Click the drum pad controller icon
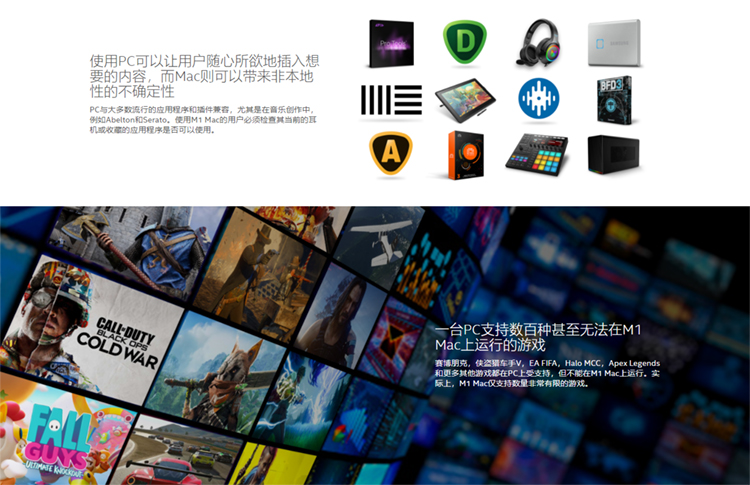Viewport: 750px width, 485px height. point(537,154)
